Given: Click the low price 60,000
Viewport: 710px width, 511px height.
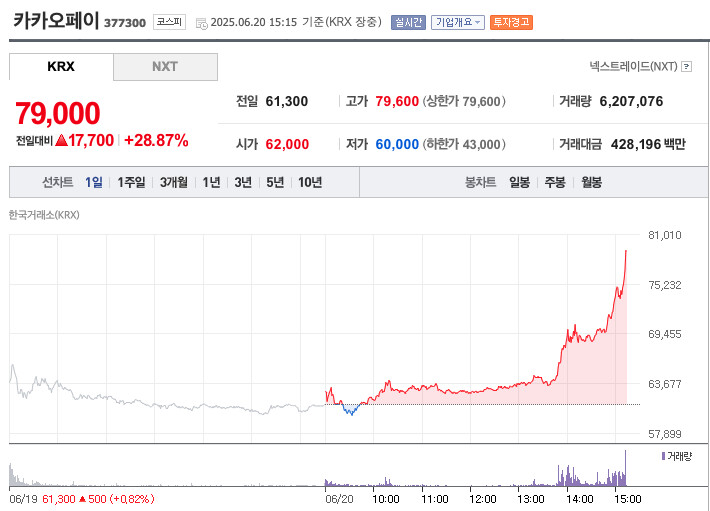Looking at the screenshot, I should click(x=397, y=144).
